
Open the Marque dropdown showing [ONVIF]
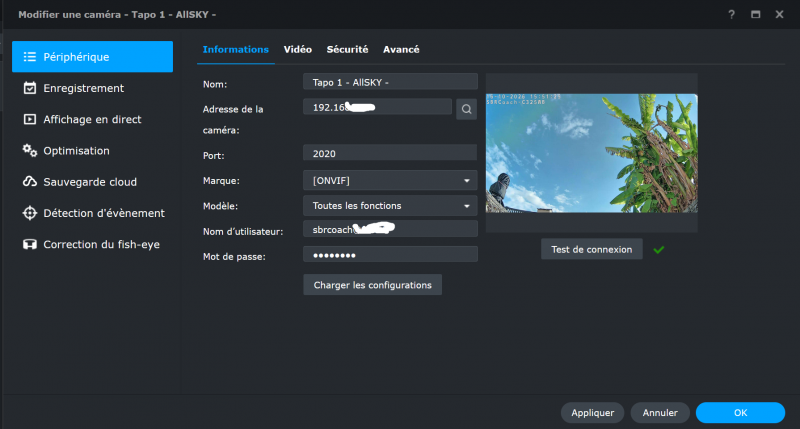point(390,181)
